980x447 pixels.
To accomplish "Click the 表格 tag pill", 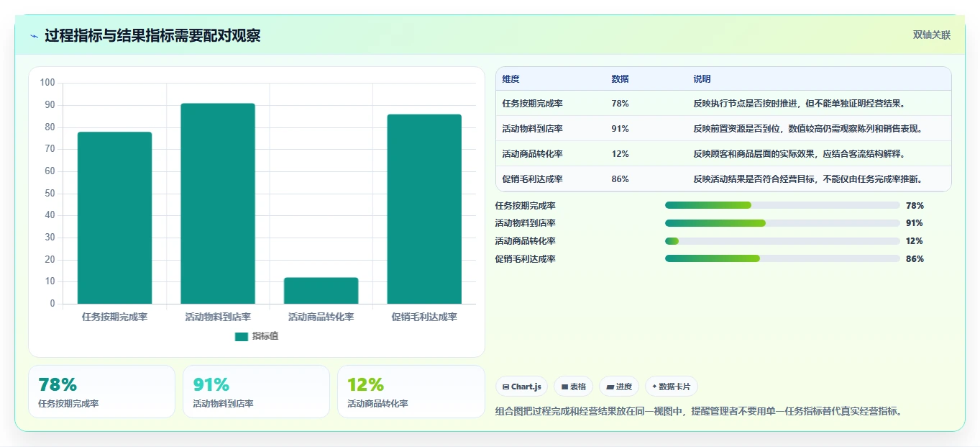I will 573,387.
